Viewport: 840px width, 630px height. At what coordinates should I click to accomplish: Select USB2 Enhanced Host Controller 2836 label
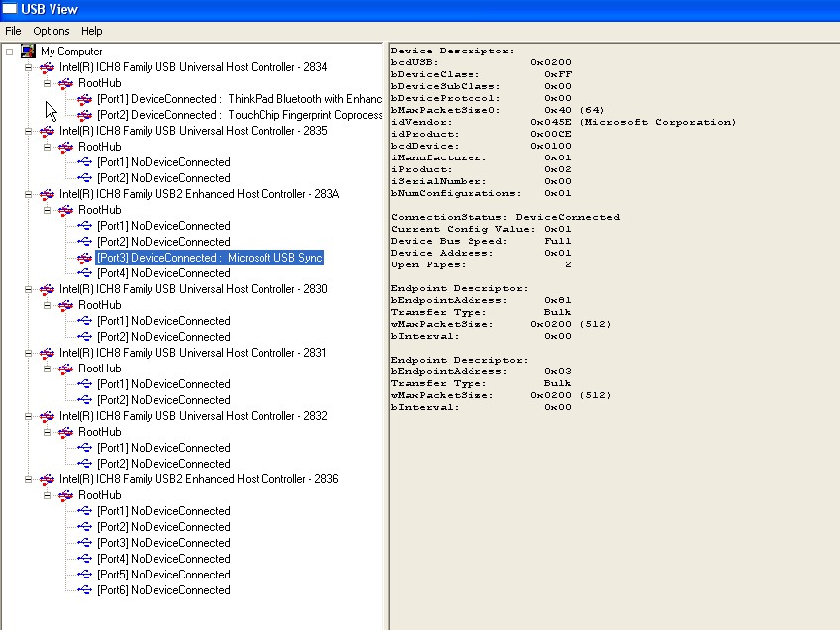pos(199,480)
